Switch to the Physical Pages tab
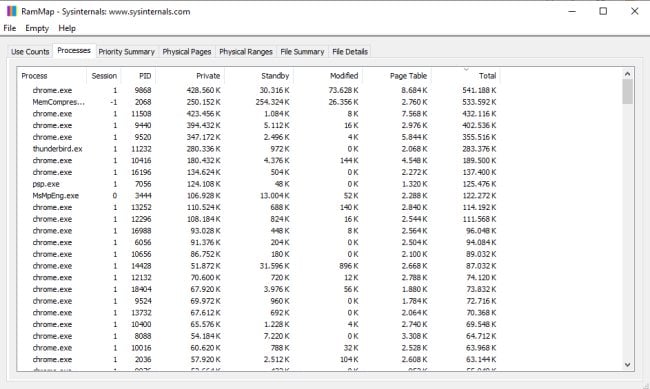This screenshot has height=389, width=650. point(187,52)
